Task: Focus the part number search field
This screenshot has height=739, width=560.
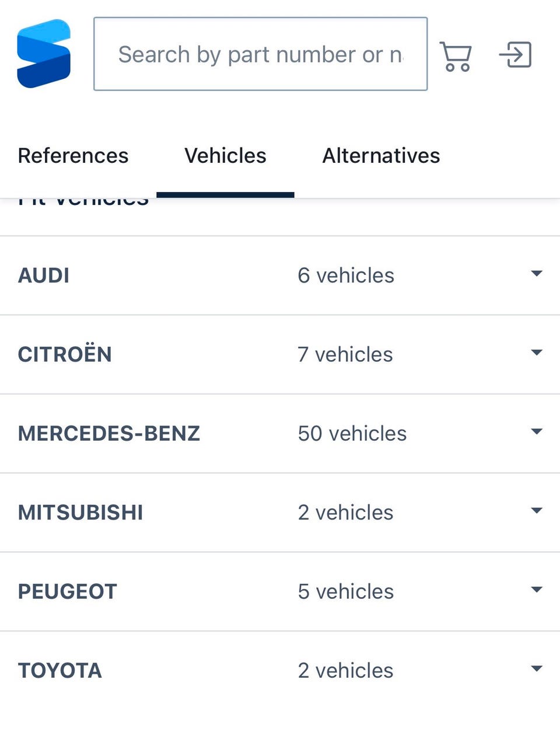Action: tap(260, 54)
